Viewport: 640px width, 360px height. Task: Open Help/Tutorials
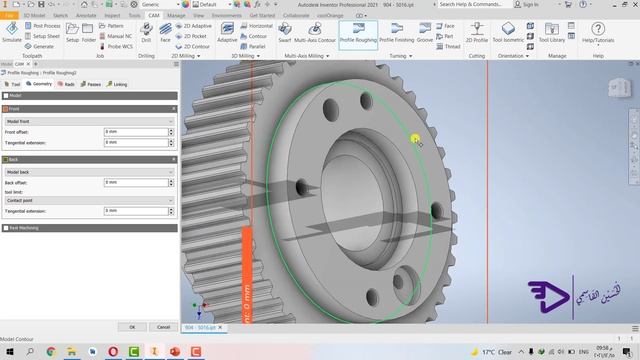(598, 32)
